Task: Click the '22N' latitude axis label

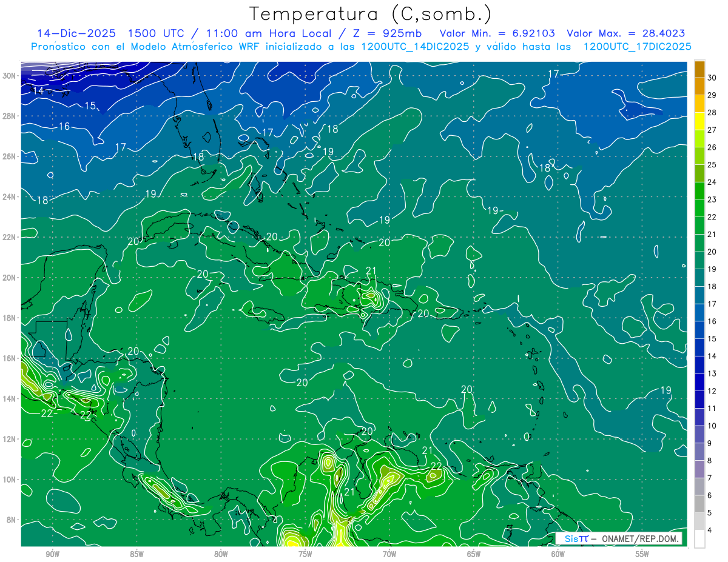Action: (x=9, y=237)
